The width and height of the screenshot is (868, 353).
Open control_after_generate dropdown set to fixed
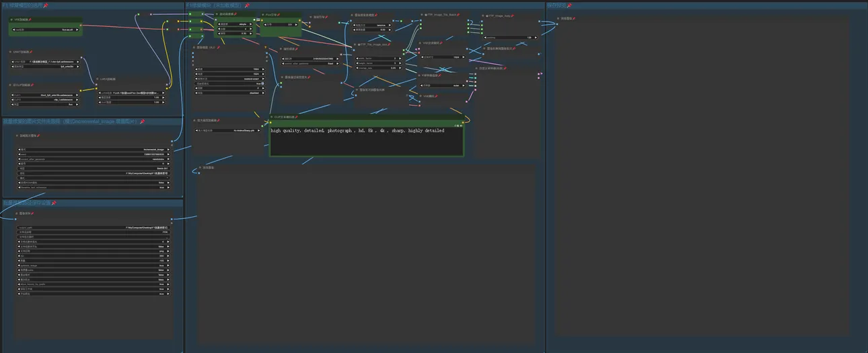[x=311, y=64]
